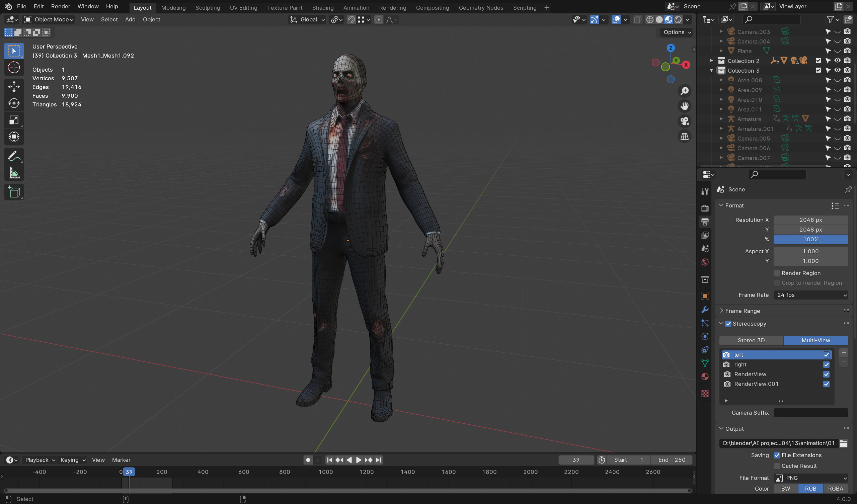The height and width of the screenshot is (504, 857).
Task: Open the Add menu in viewport header
Action: tap(130, 20)
